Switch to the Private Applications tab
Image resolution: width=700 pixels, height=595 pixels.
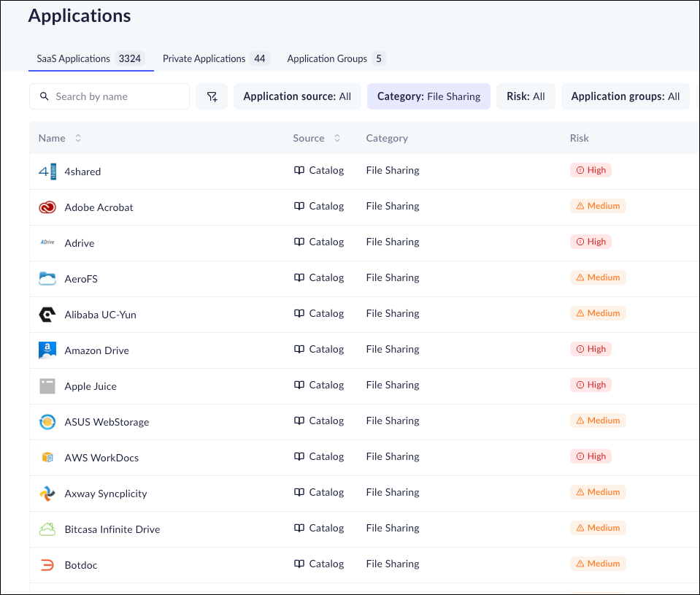click(215, 58)
